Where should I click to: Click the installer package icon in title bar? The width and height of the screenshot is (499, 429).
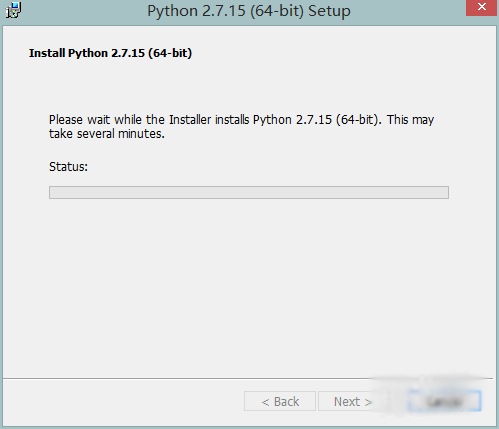tap(13, 10)
